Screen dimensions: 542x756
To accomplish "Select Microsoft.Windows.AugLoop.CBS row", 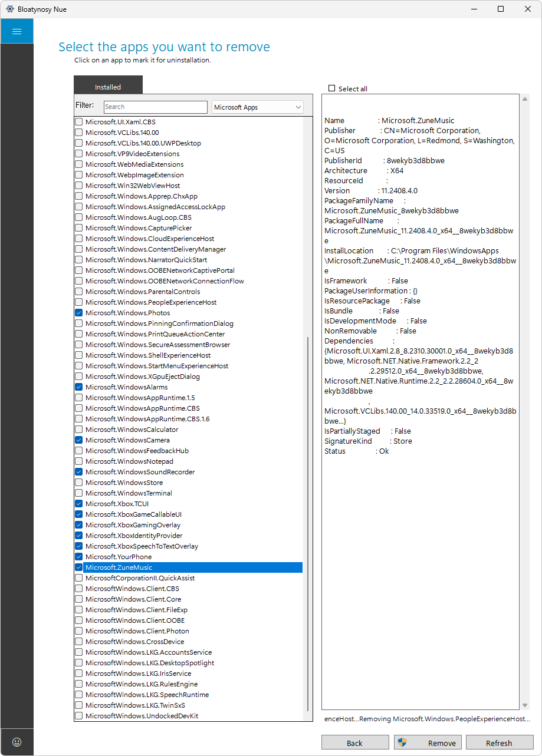I will click(x=188, y=217).
